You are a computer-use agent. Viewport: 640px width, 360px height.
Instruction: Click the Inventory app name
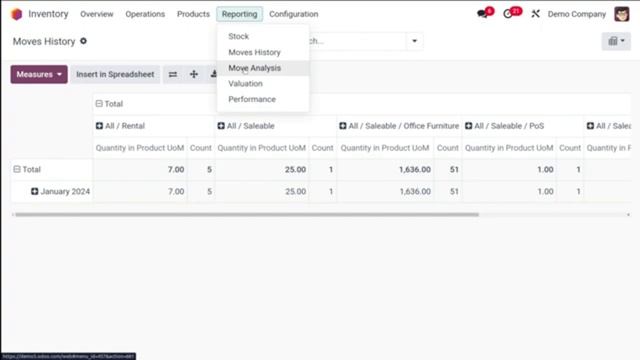point(48,14)
